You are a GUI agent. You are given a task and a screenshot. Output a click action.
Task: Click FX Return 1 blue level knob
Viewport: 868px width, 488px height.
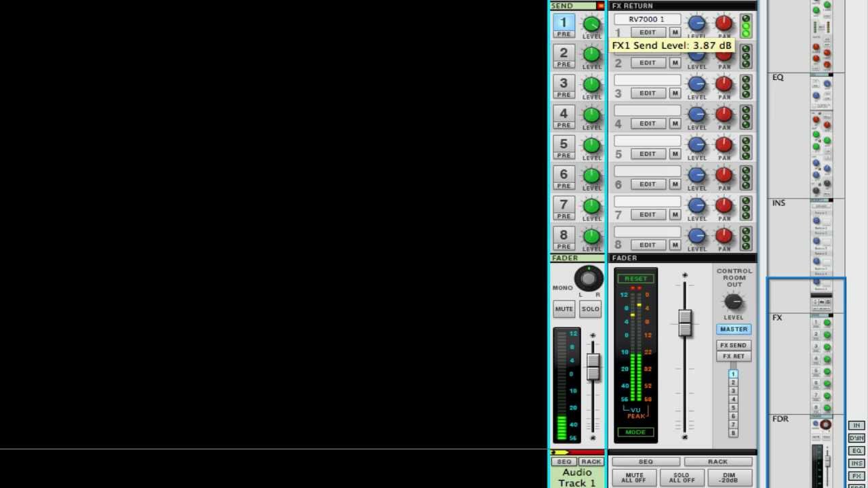pos(697,24)
